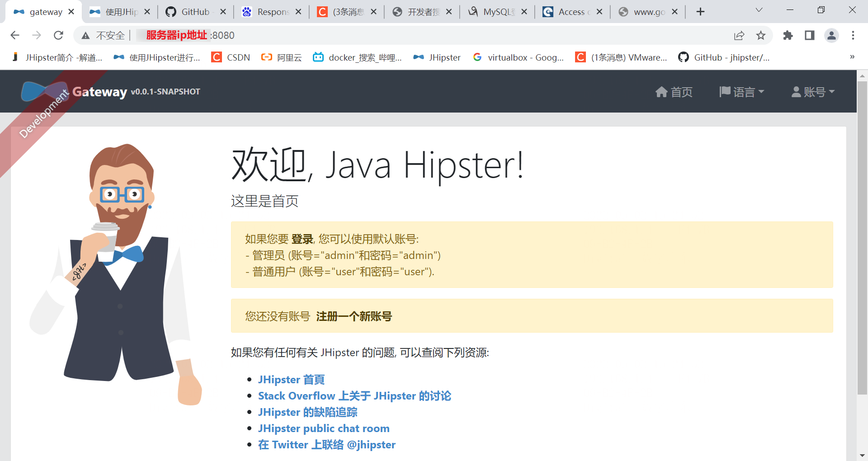Open the CSDN bookmark
The height and width of the screenshot is (461, 868).
231,57
